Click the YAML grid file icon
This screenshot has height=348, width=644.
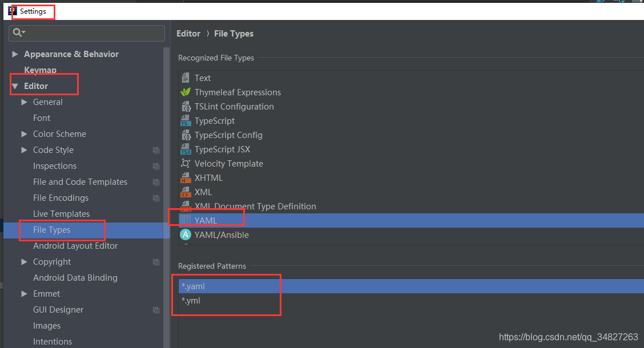point(186,220)
